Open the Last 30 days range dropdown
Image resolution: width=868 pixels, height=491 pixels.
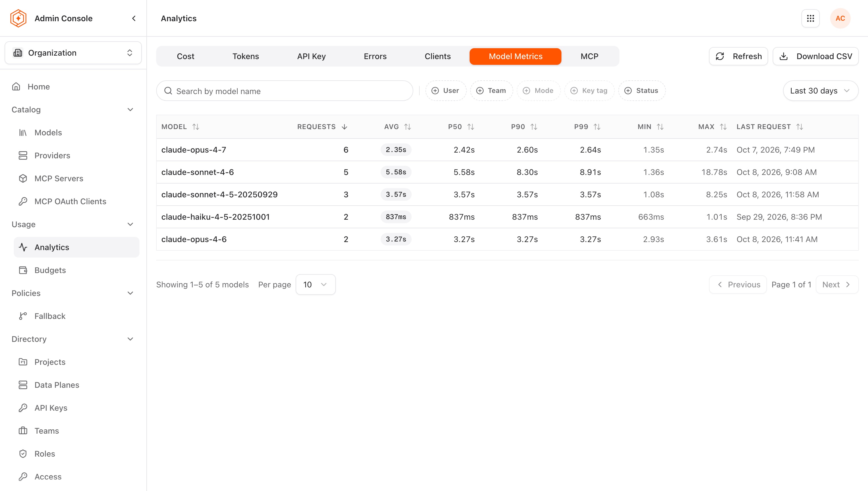pyautogui.click(x=820, y=91)
